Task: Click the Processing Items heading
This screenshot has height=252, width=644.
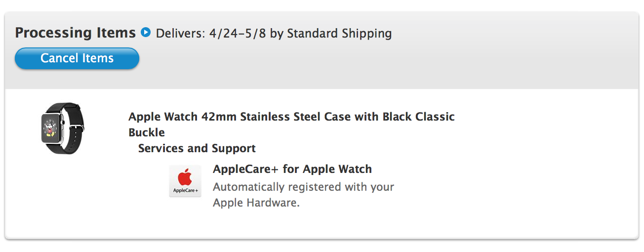Action: pos(76,33)
